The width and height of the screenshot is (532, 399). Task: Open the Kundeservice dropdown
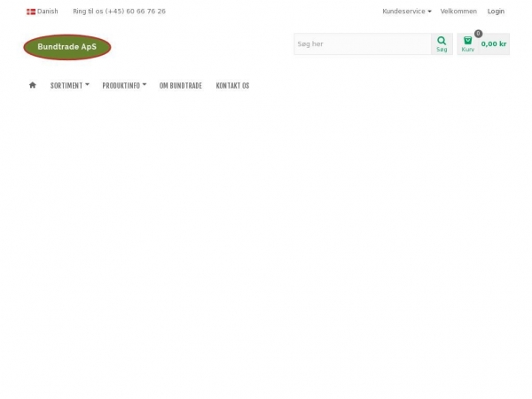tap(407, 12)
